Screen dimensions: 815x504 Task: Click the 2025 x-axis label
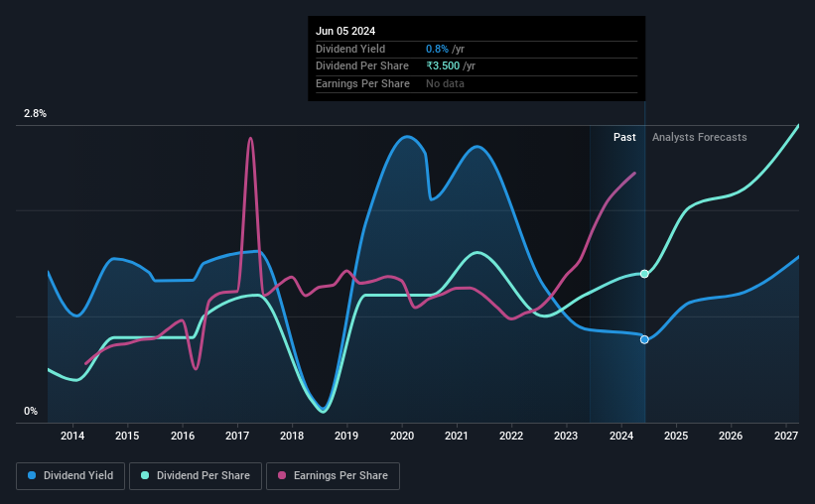point(676,436)
